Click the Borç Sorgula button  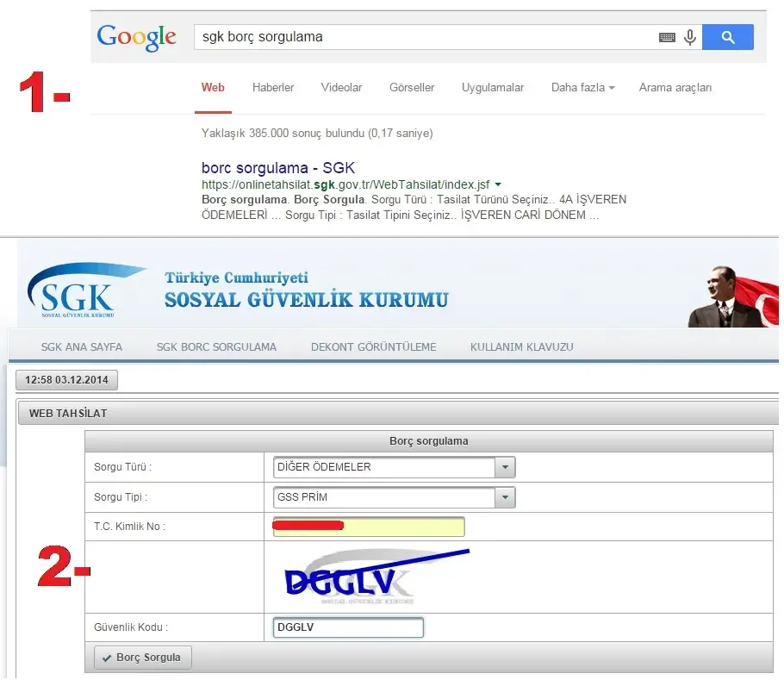coord(142,658)
